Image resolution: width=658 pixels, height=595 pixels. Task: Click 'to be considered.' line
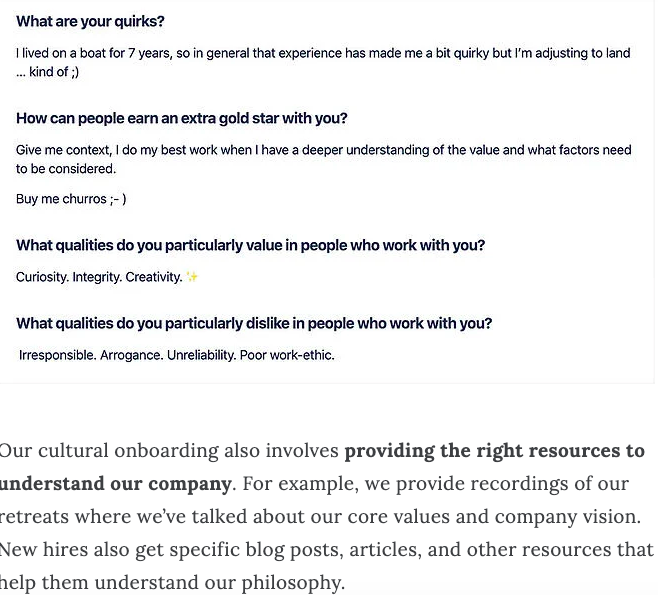(x=66, y=169)
